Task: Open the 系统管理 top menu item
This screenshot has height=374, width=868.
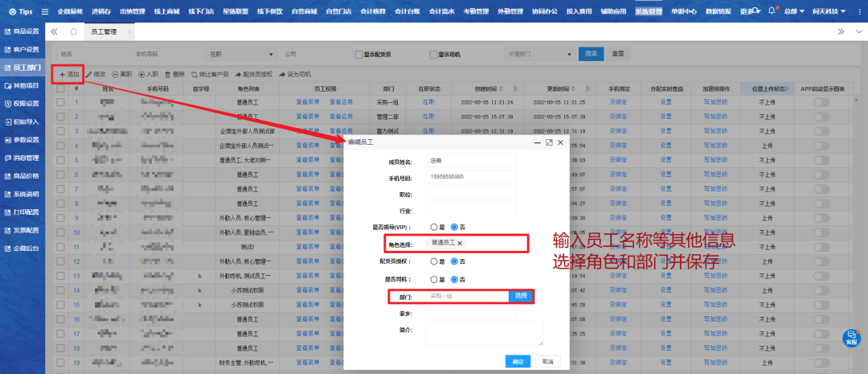Action: click(x=649, y=12)
